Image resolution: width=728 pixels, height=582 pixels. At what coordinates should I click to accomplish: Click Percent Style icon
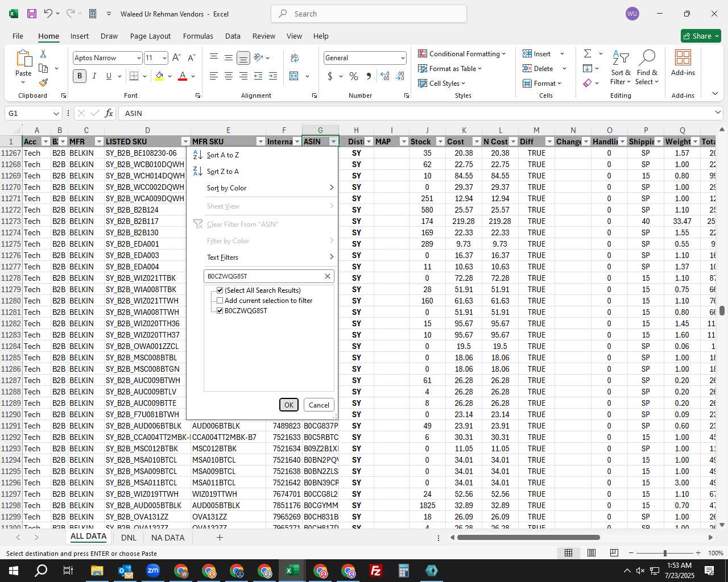354,76
